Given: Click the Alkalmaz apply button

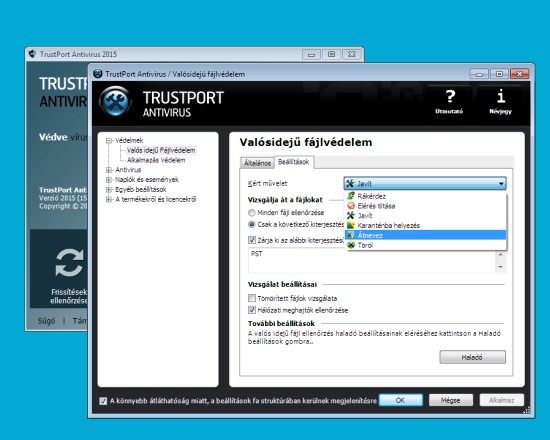Looking at the screenshot, I should (x=502, y=400).
